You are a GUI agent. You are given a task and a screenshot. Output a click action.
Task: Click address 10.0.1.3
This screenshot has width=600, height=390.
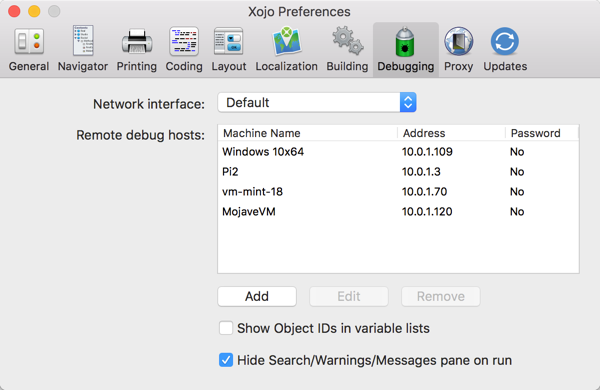[x=421, y=172]
